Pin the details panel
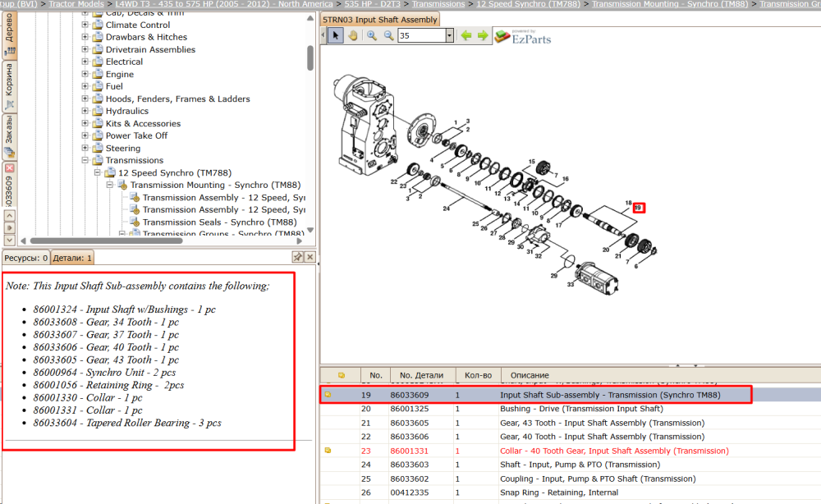 pos(297,256)
